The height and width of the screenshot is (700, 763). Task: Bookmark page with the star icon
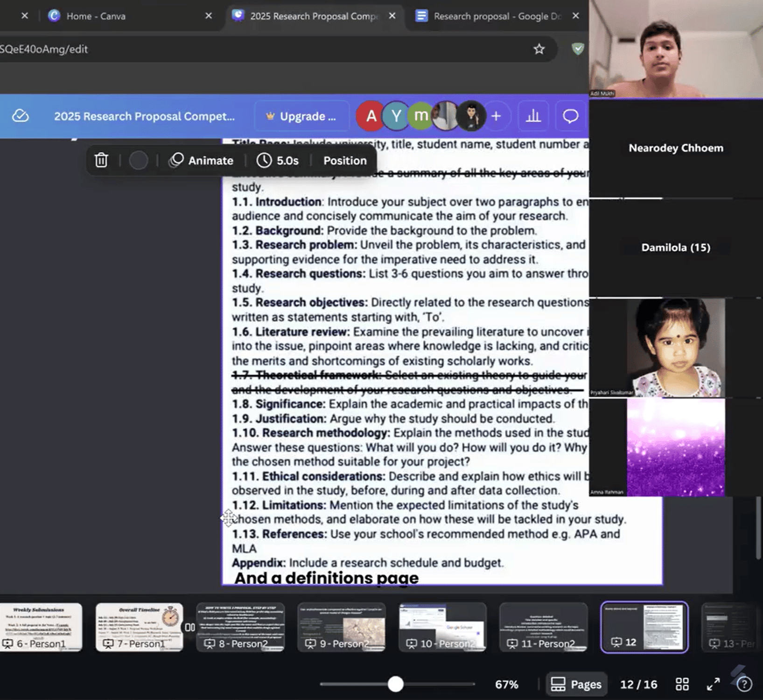(x=539, y=49)
